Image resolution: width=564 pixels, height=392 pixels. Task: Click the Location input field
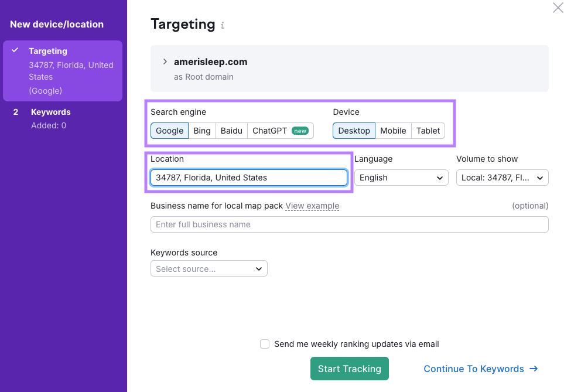[248, 177]
